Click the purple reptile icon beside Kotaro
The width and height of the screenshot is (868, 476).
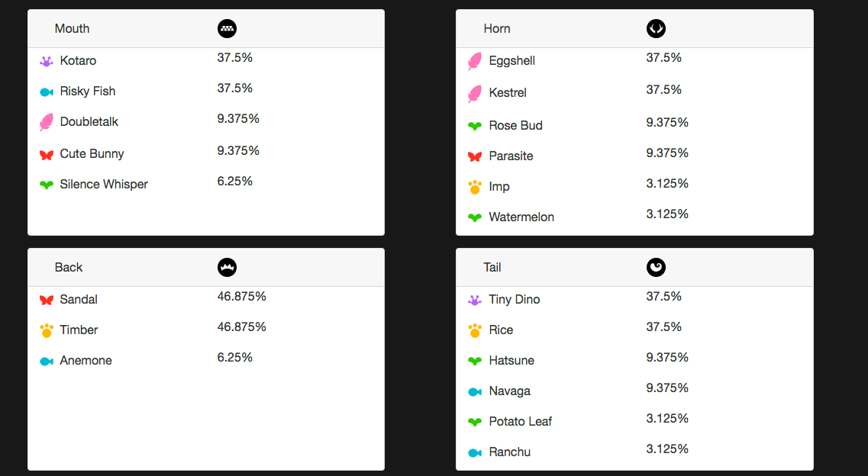[x=47, y=61]
